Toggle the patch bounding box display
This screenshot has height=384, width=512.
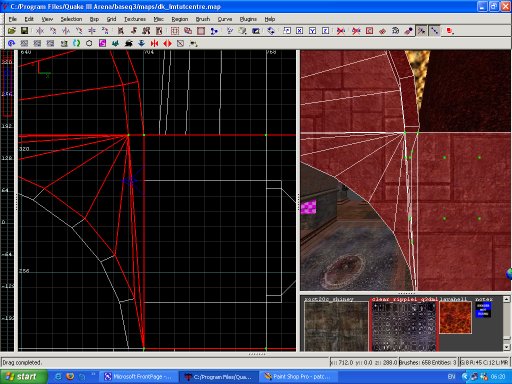(369, 31)
